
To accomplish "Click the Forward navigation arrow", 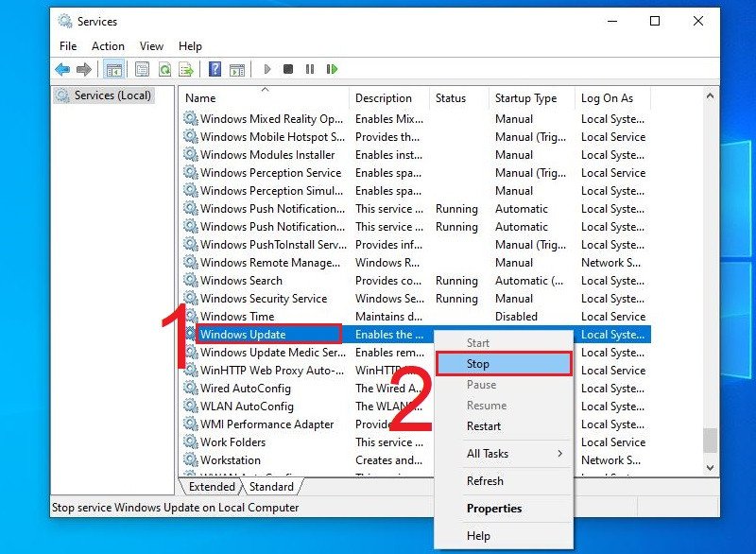I will pos(84,68).
